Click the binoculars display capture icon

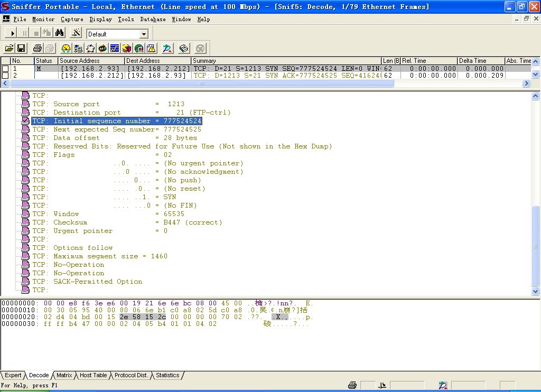(59, 33)
